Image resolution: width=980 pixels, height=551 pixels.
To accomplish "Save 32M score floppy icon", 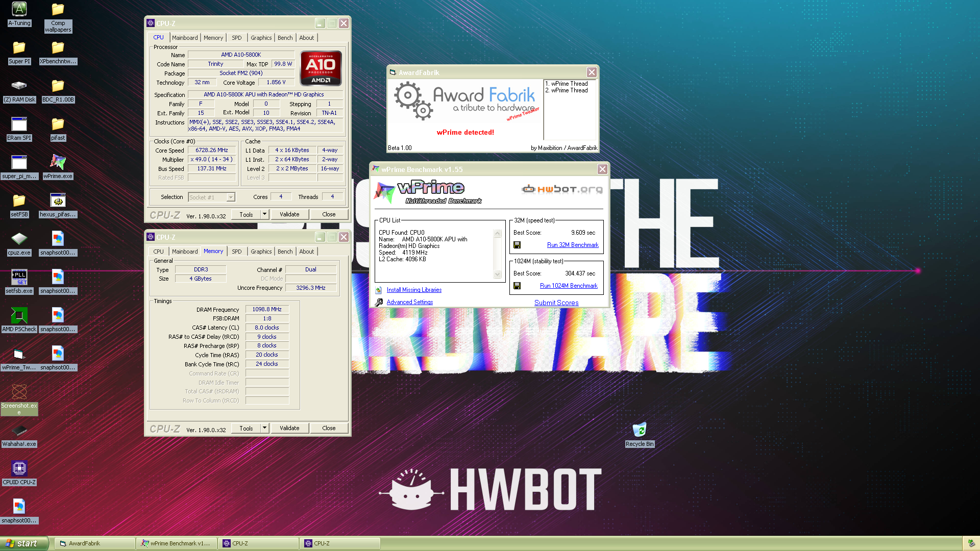I will pos(517,245).
